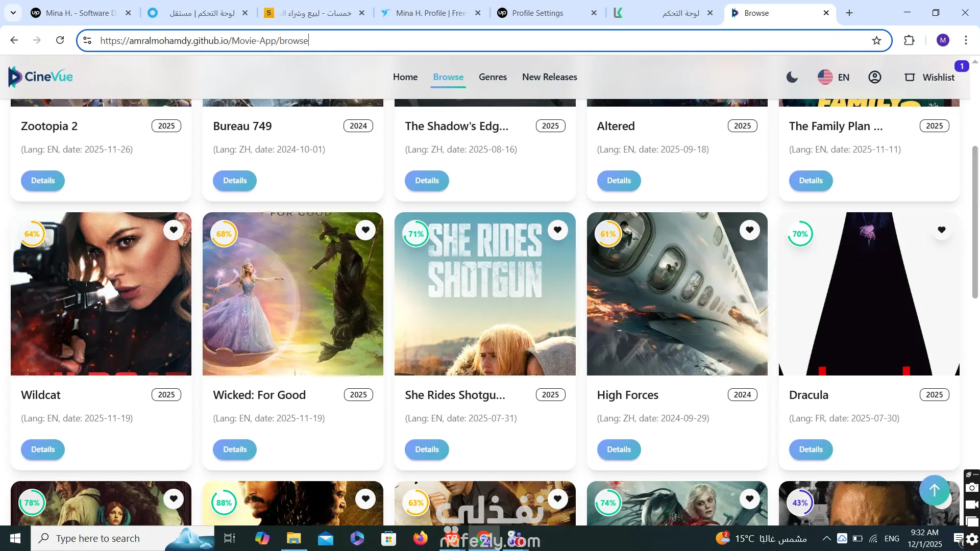
Task: Favorite She Rides Shotgun with heart icon
Action: pos(557,230)
